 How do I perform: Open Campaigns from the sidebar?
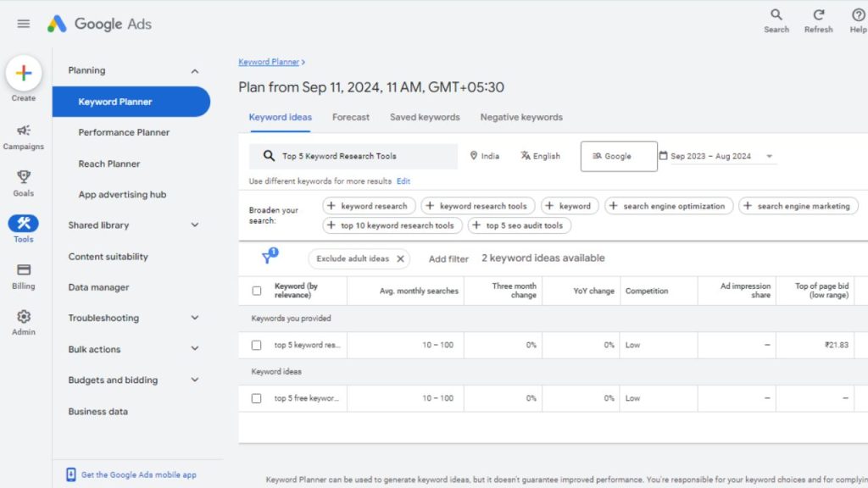click(x=24, y=130)
